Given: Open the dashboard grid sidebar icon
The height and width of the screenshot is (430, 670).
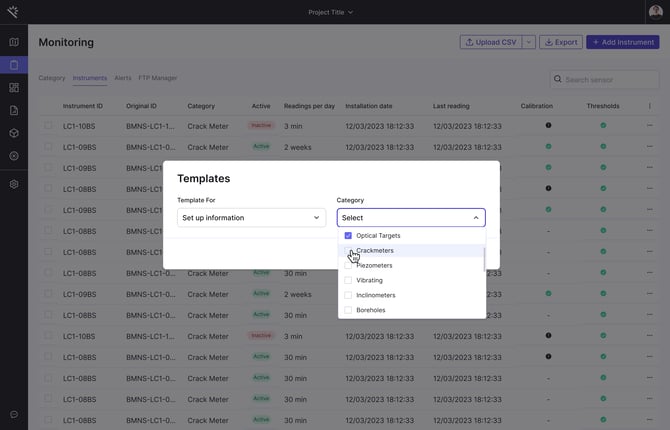Looking at the screenshot, I should pos(14,88).
